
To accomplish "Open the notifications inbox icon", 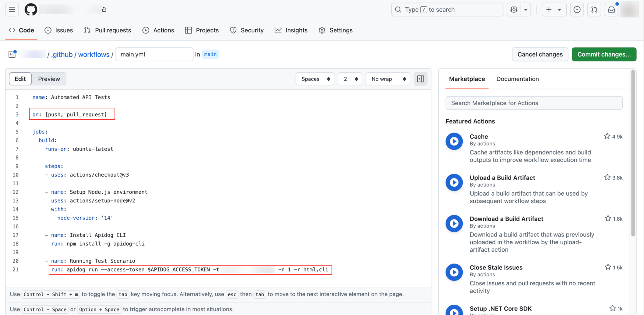I will [x=611, y=10].
